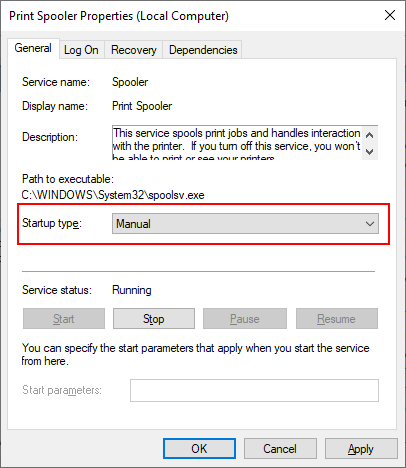The height and width of the screenshot is (468, 406).
Task: Switch to the Recovery tab
Action: tap(133, 50)
